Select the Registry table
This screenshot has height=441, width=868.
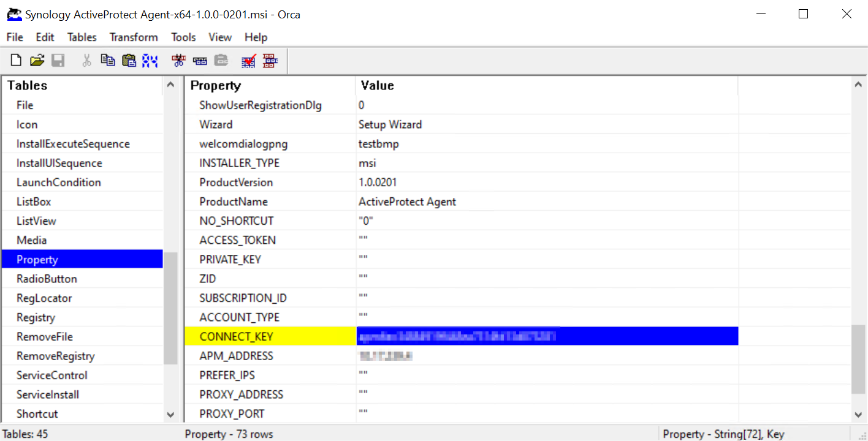(82, 317)
